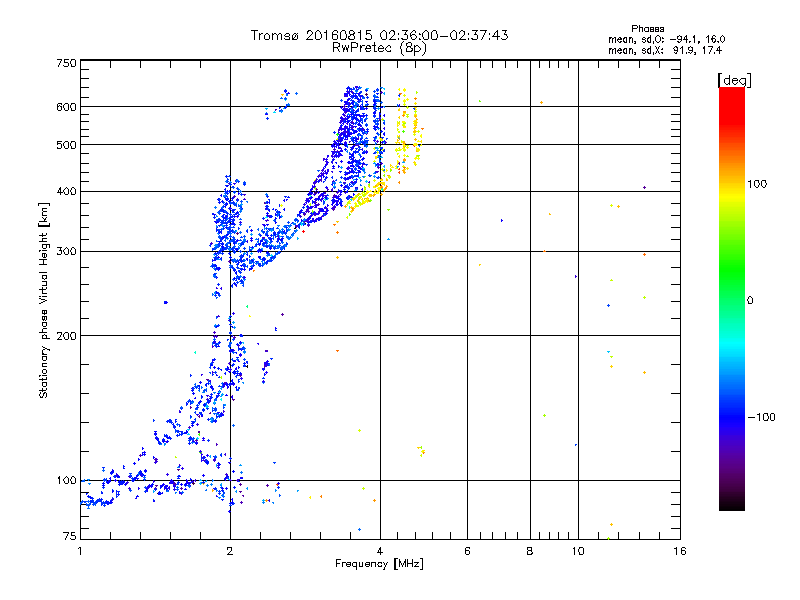The height and width of the screenshot is (600, 800).
Task: Click the '[deg]' colorbar unit label
Action: (x=734, y=80)
